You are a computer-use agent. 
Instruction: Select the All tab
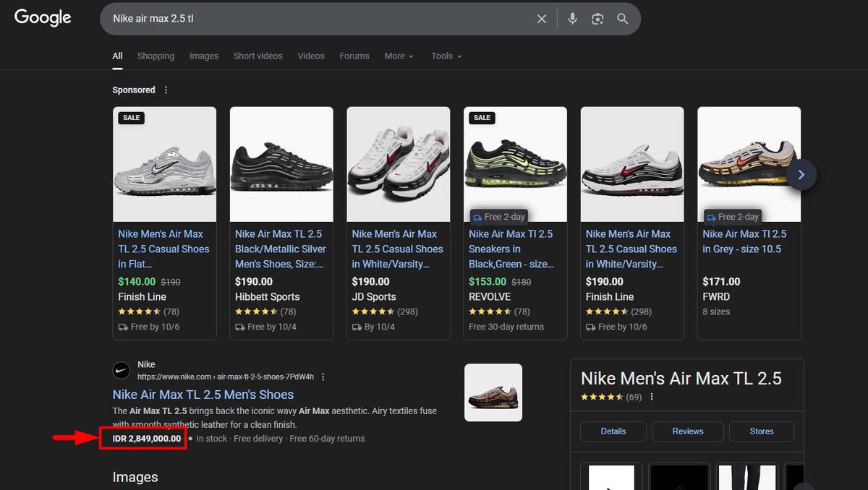(117, 56)
